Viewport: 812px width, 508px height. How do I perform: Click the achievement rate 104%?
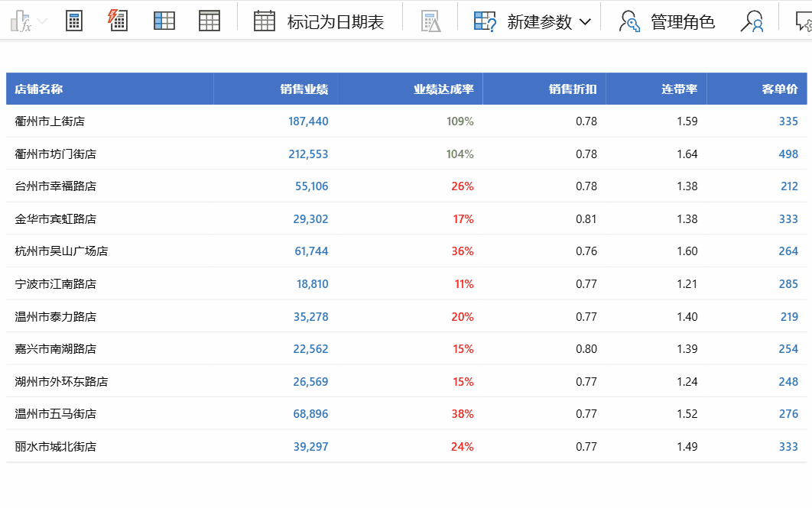[460, 154]
